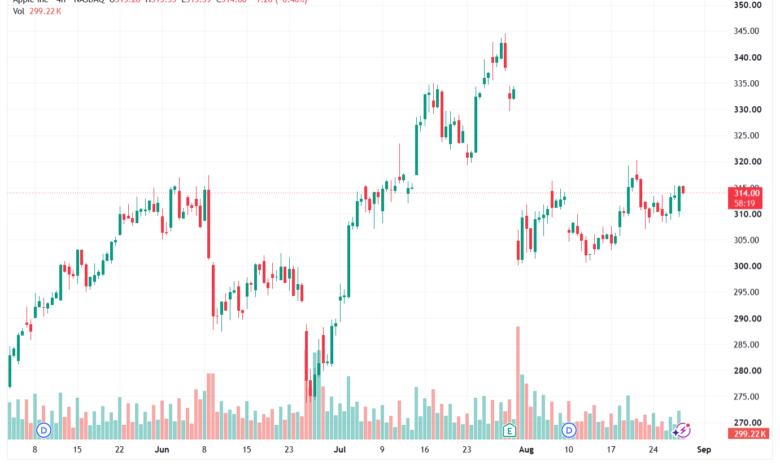Click the 280.00 price scale label
The width and height of the screenshot is (780, 470).
748,371
